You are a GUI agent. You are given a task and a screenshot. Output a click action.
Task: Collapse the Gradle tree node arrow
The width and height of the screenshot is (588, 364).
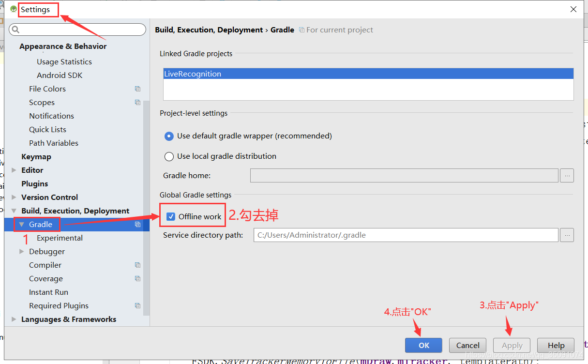click(21, 224)
